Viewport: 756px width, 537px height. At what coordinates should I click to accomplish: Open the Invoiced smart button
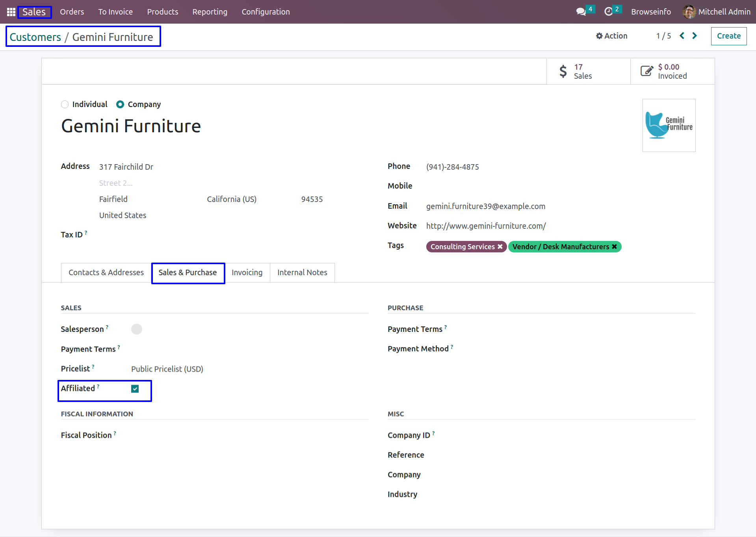point(672,71)
